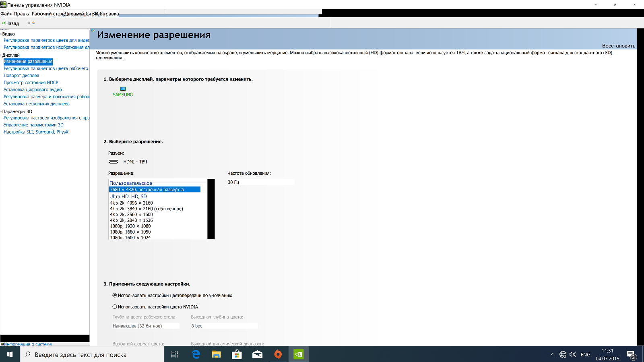Click the page icon beside Изменение разрешения heading

(93, 31)
